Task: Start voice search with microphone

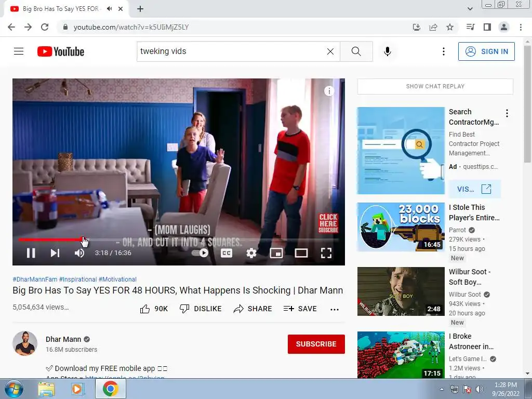Action: coord(388,51)
